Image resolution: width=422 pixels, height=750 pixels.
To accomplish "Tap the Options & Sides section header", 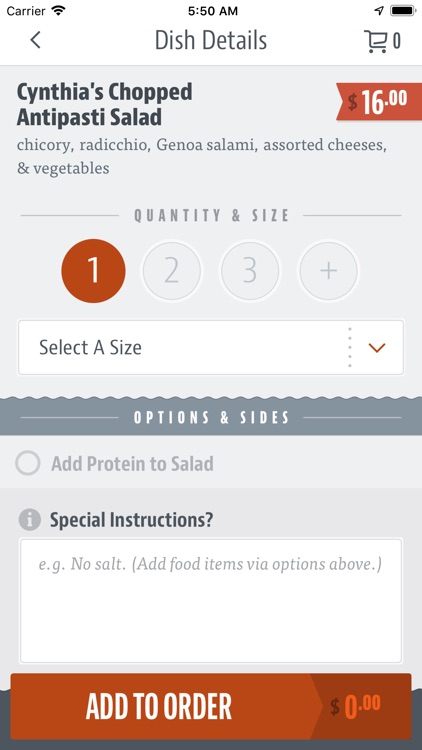I will point(211,418).
